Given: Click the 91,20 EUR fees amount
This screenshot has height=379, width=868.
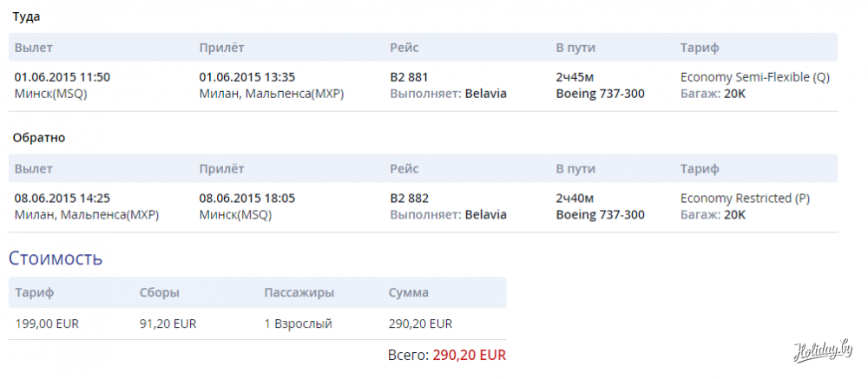Looking at the screenshot, I should tap(168, 324).
